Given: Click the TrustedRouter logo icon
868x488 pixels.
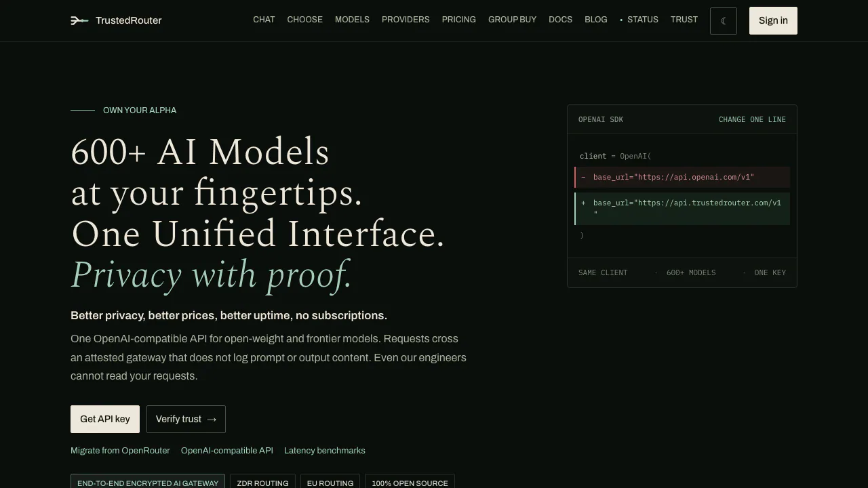Looking at the screenshot, I should pos(79,20).
